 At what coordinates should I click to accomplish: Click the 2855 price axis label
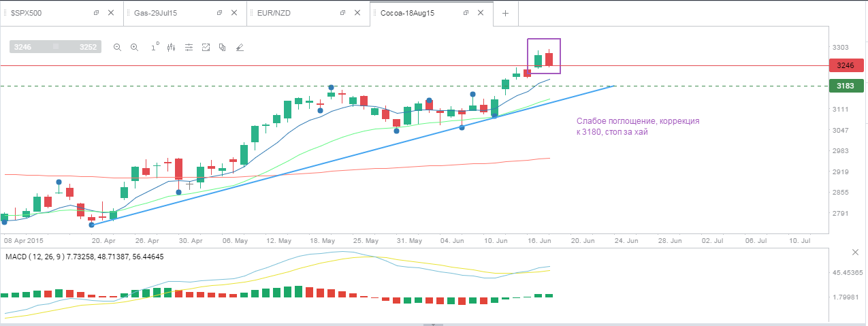[x=839, y=192]
